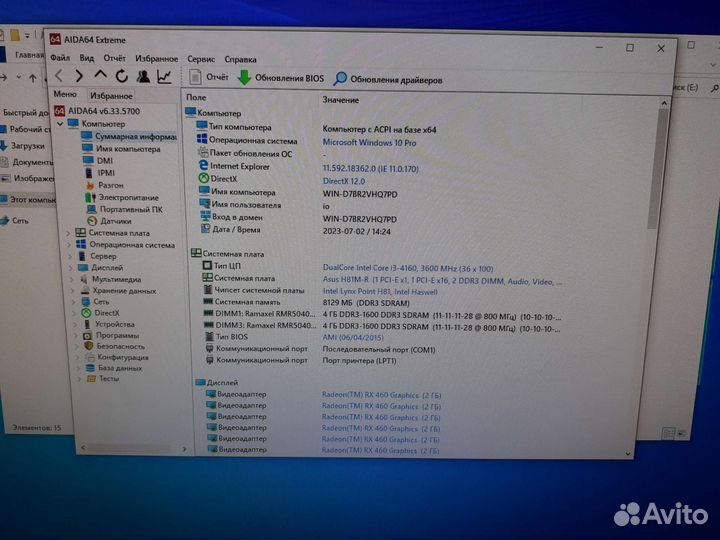The width and height of the screenshot is (720, 540).
Task: Expand the Хранение данных tree node
Action: click(x=73, y=291)
